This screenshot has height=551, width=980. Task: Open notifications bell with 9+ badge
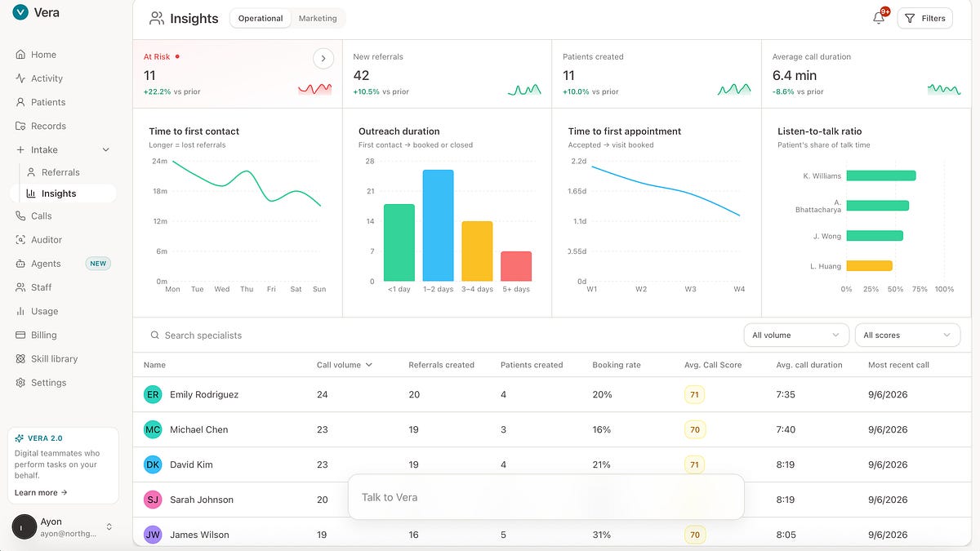tap(880, 17)
